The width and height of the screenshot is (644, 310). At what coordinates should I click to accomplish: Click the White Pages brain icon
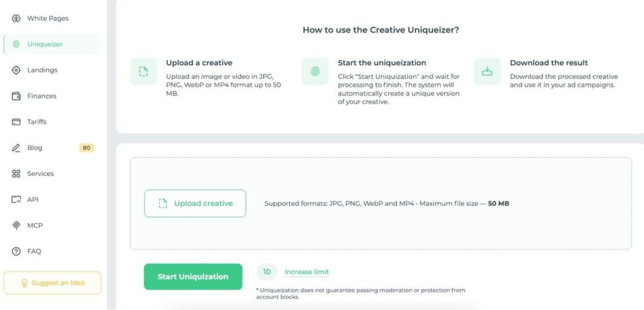click(x=16, y=18)
